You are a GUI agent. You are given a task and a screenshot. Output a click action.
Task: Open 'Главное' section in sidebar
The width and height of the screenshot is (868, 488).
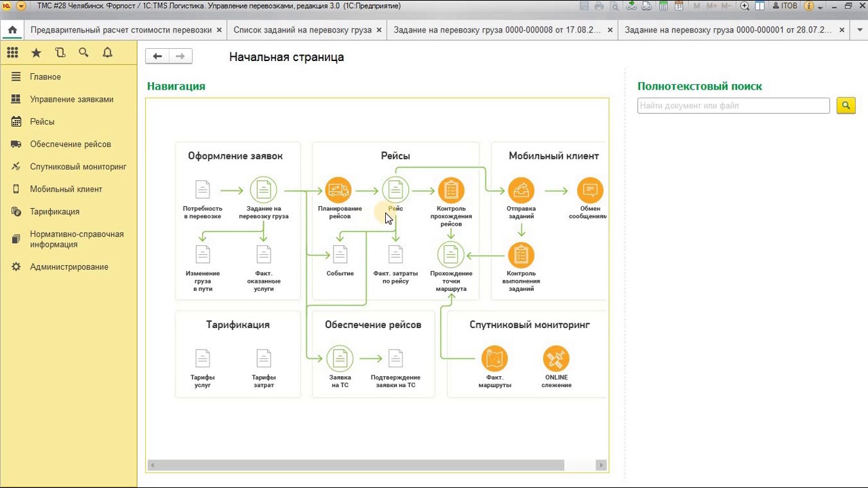pos(68,77)
